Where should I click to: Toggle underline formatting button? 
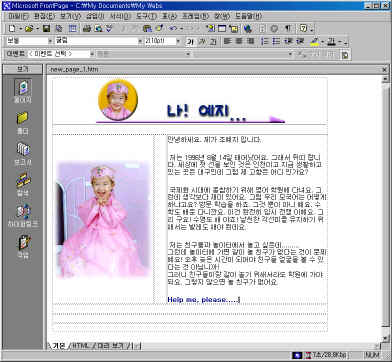pyautogui.click(x=213, y=41)
